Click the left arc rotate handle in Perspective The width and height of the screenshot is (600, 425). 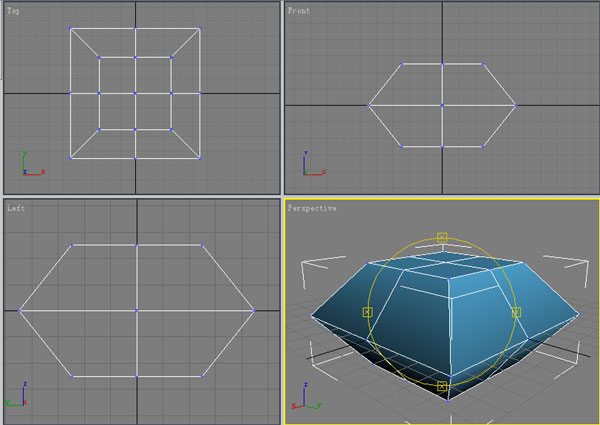[367, 312]
